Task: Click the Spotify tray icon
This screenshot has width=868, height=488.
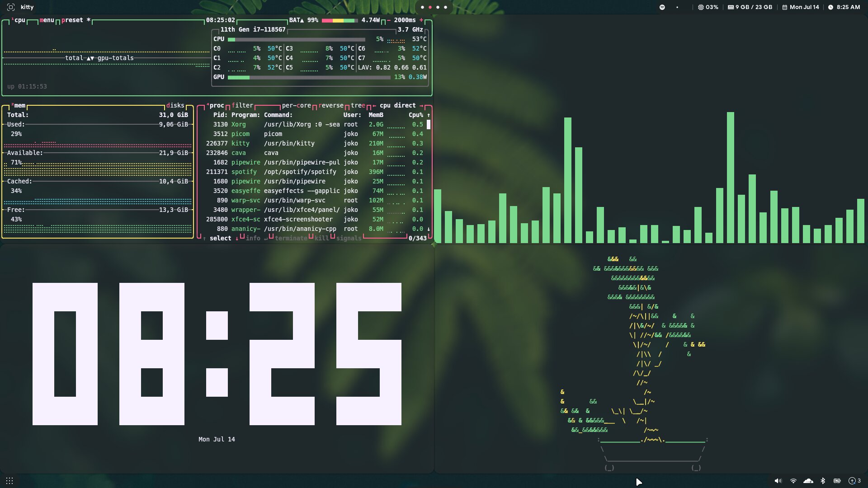Action: (x=662, y=7)
